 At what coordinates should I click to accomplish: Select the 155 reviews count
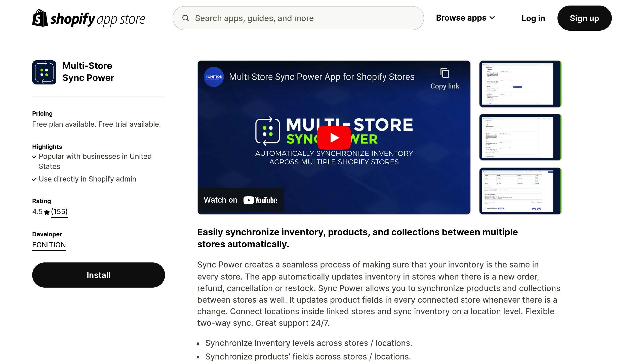pyautogui.click(x=59, y=212)
